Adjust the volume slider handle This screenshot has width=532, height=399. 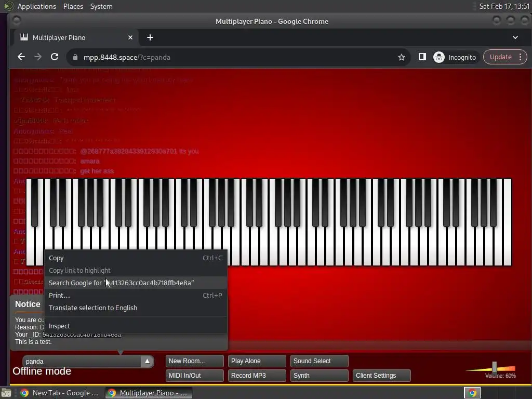tap(495, 367)
